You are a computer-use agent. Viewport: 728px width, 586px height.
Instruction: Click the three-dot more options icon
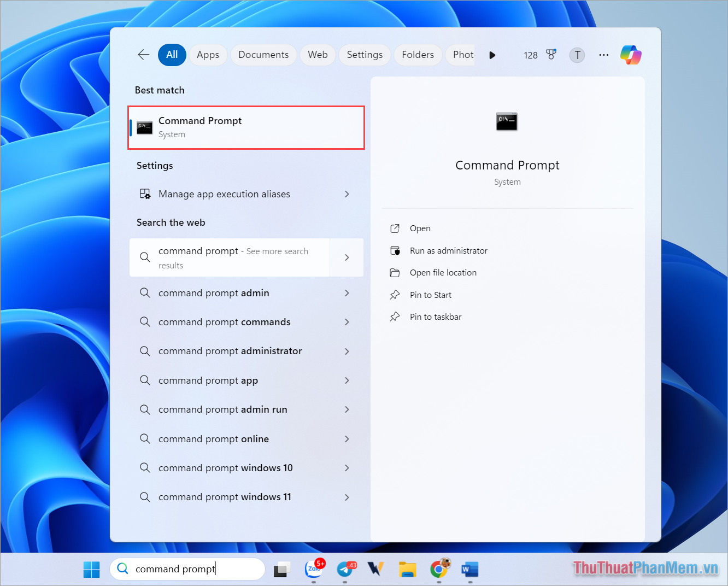point(603,55)
